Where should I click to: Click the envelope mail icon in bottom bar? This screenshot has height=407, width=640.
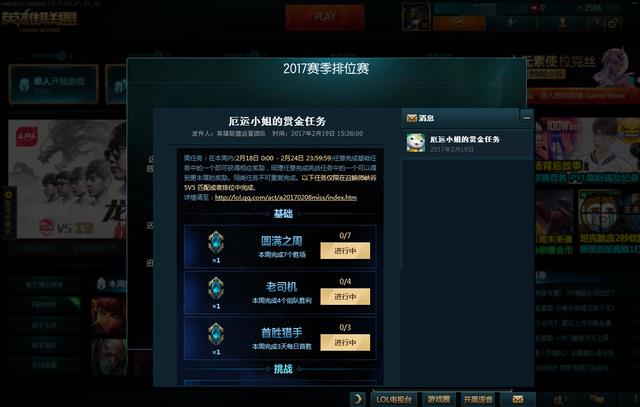click(518, 399)
